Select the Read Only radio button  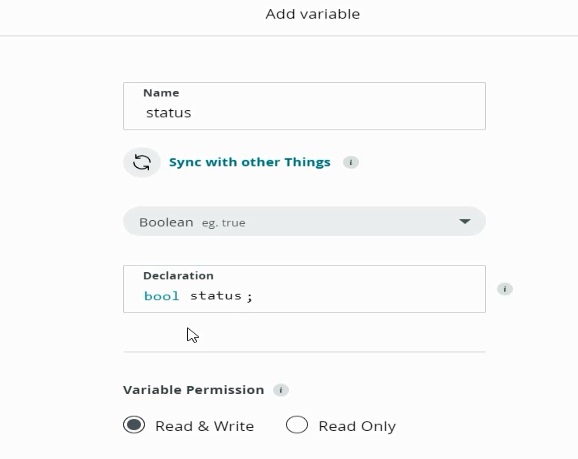(297, 425)
